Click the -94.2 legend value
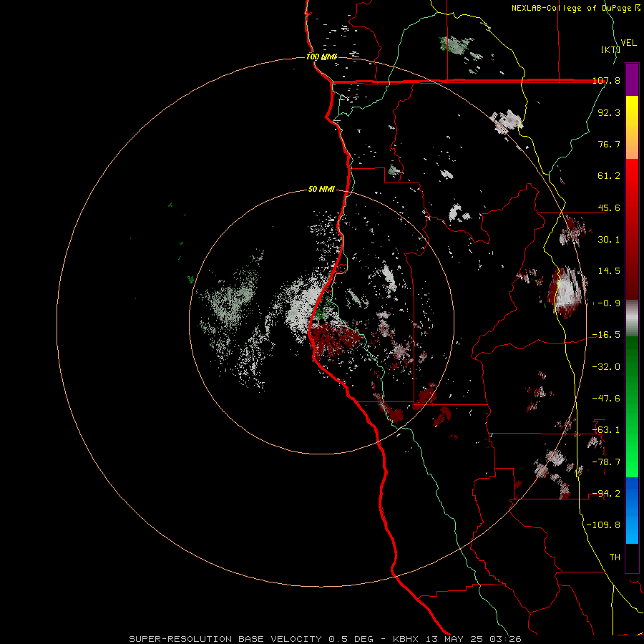The image size is (644, 644). pyautogui.click(x=606, y=494)
